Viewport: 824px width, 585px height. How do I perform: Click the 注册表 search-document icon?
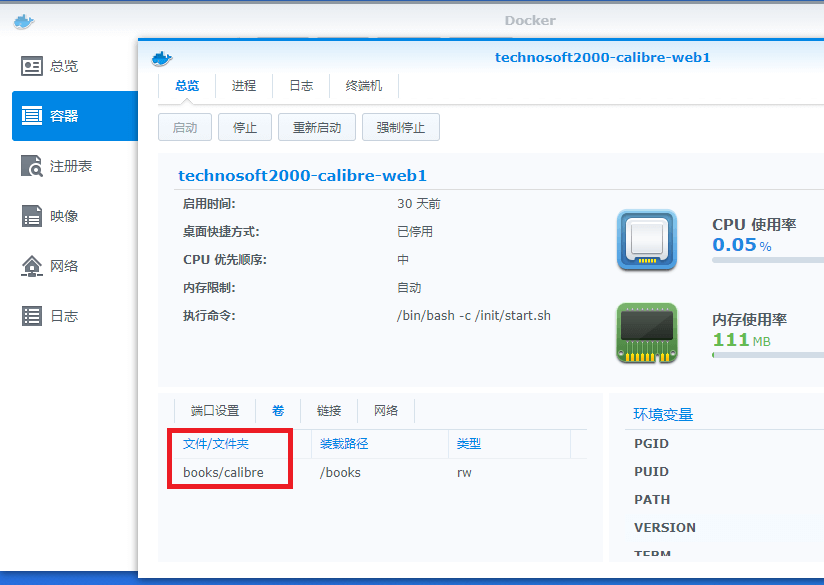click(32, 166)
